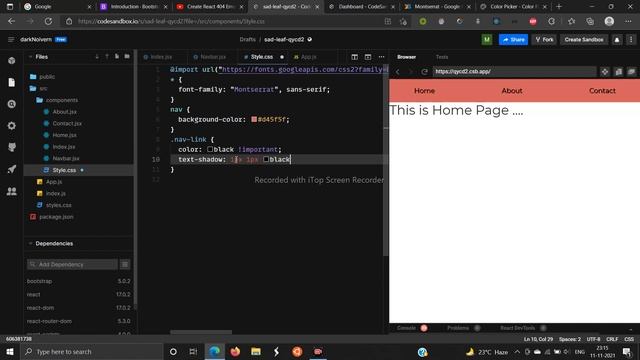Image resolution: width=640 pixels, height=360 pixels.
Task: Open About.jsx in file tree
Action: click(x=60, y=111)
